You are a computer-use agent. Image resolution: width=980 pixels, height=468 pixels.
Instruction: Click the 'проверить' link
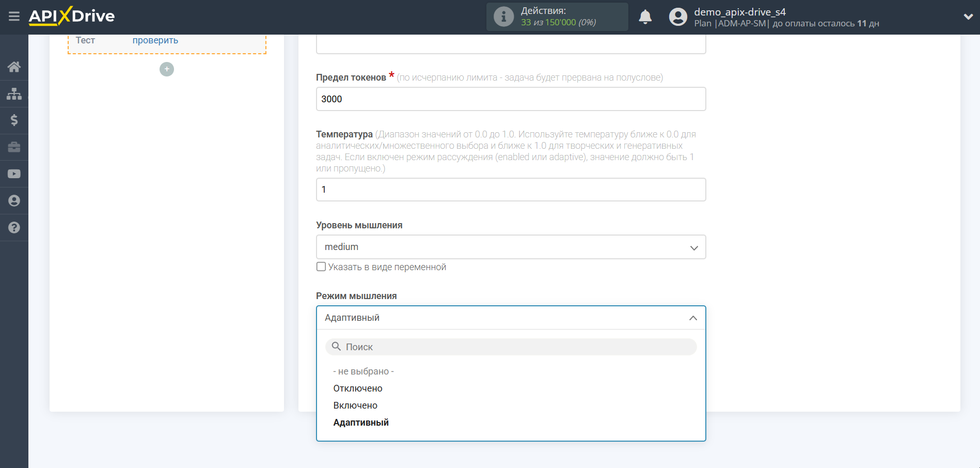pyautogui.click(x=155, y=40)
